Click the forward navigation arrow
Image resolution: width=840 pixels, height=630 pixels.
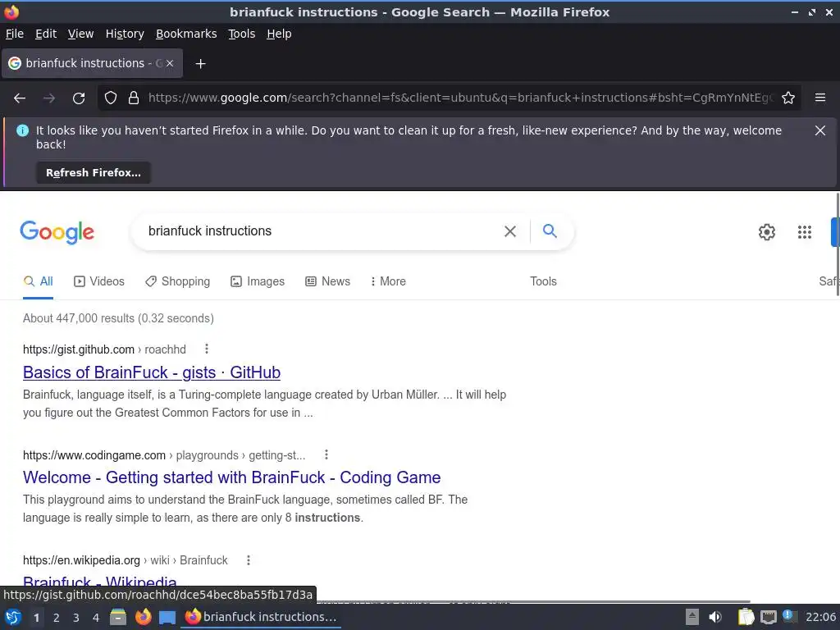click(x=49, y=98)
